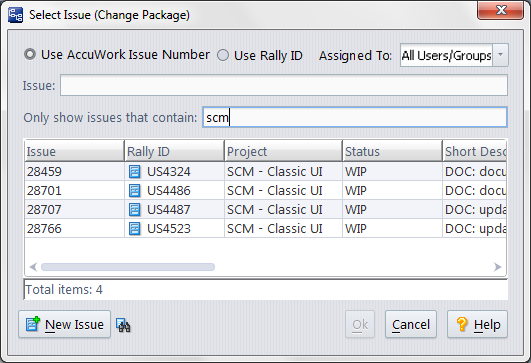The image size is (531, 363).
Task: Click the binoculars search icon
Action: tap(123, 325)
